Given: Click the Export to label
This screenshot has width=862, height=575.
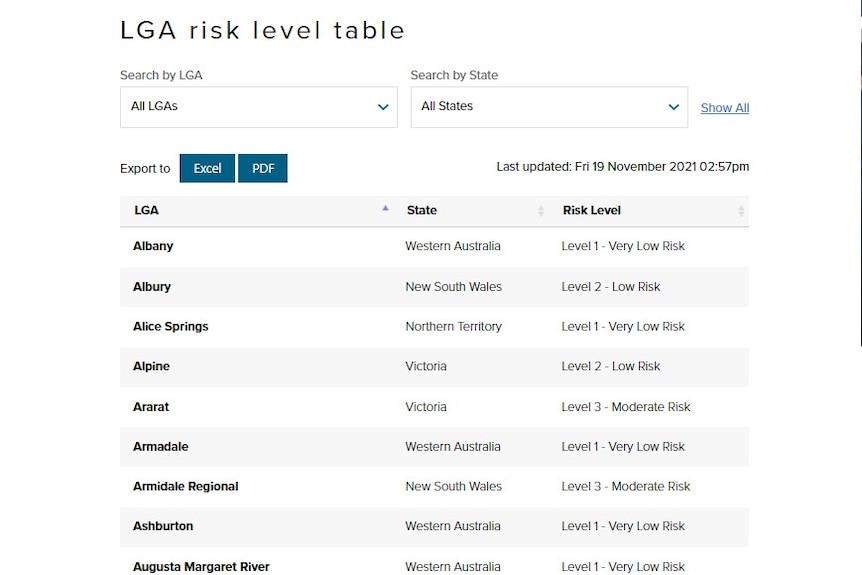Looking at the screenshot, I should [145, 168].
